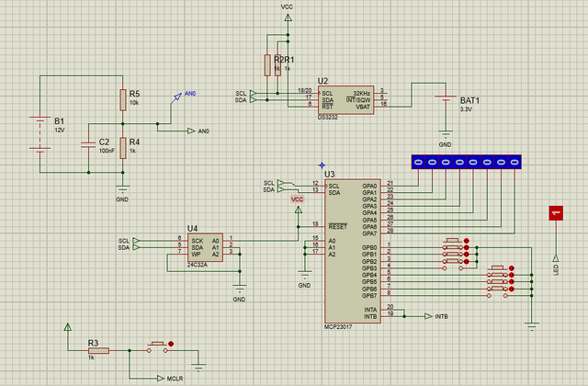Click the highlighted VCC label near RESET
Image resolution: width=588 pixels, height=386 pixels.
[298, 199]
